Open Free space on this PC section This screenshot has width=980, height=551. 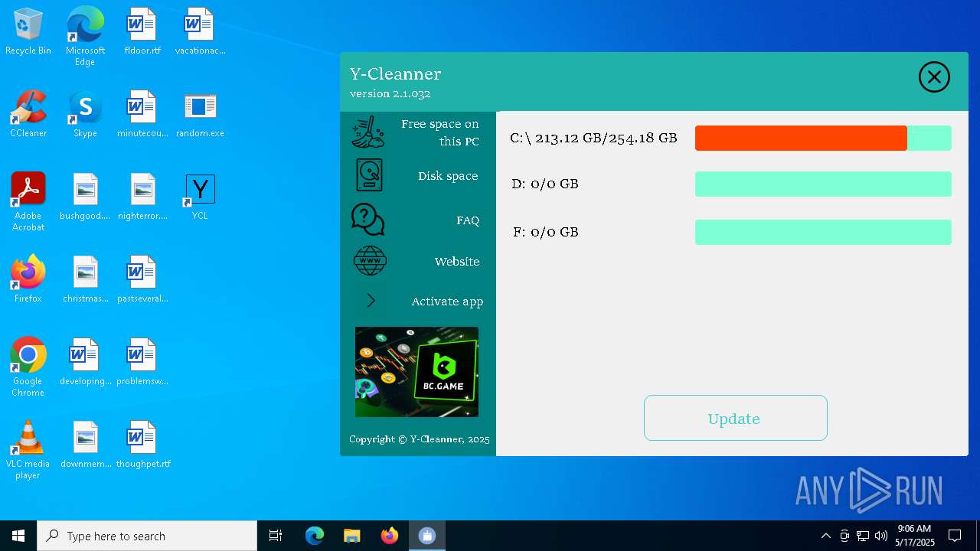coord(439,132)
